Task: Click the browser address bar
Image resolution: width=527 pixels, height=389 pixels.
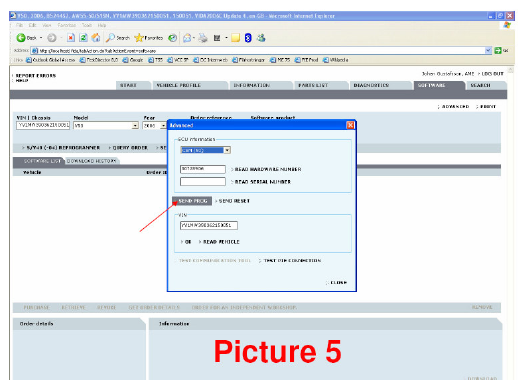Action: click(258, 51)
